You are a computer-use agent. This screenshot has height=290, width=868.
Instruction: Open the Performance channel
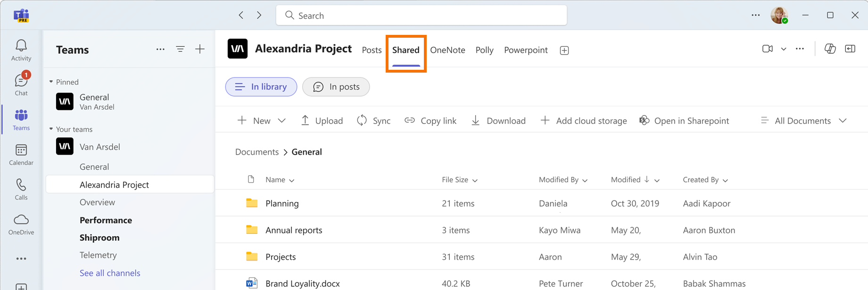[x=106, y=220]
